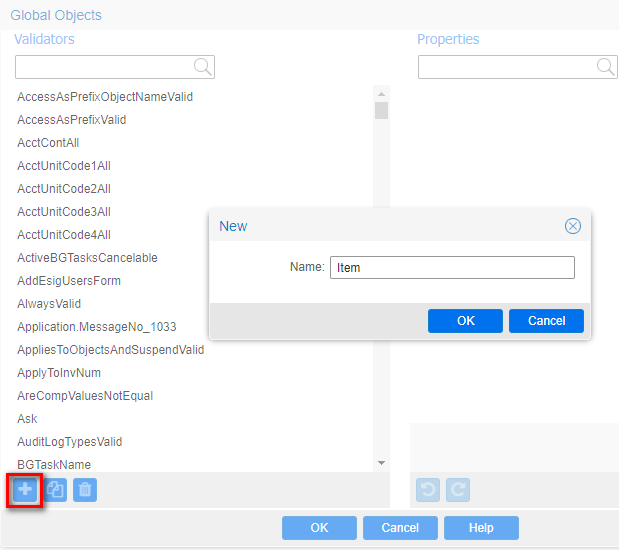The height and width of the screenshot is (550, 619).
Task: Select AccessAsPrefixObjectNameValid validator
Action: point(105,97)
